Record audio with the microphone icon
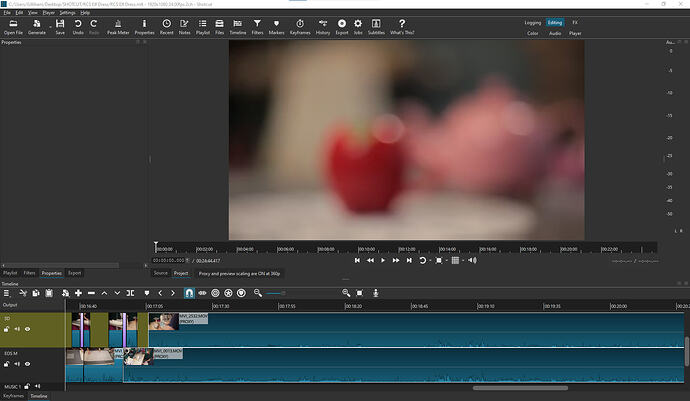Image resolution: width=690 pixels, height=401 pixels. (x=375, y=293)
